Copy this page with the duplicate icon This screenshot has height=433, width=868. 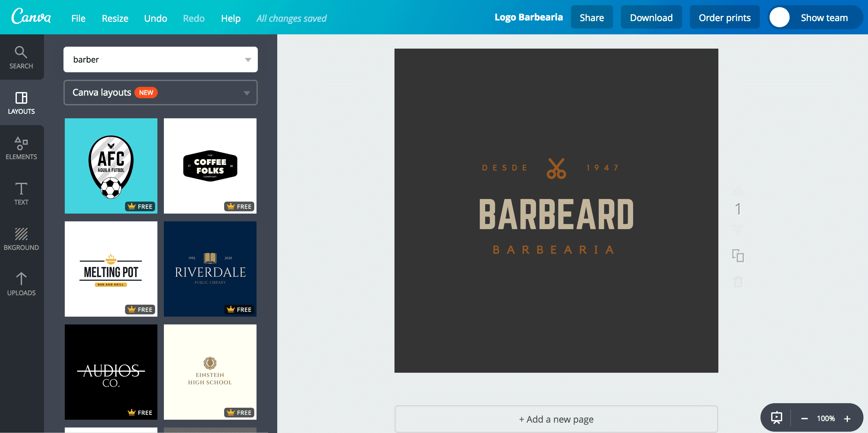point(738,256)
